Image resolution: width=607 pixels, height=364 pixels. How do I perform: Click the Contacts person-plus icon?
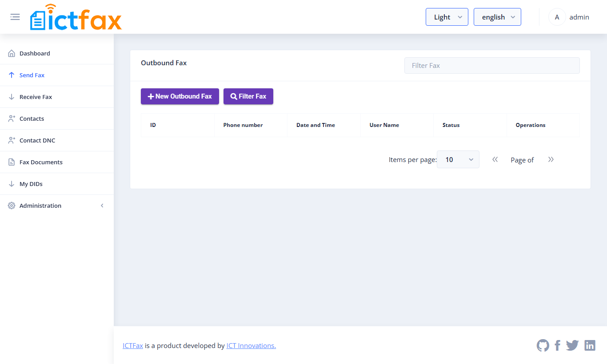pos(12,119)
